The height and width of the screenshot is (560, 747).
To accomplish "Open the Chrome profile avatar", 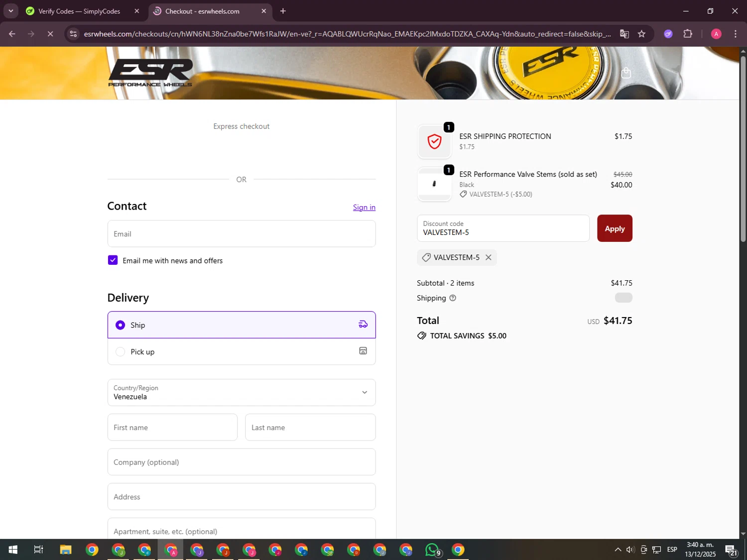I will [x=716, y=34].
